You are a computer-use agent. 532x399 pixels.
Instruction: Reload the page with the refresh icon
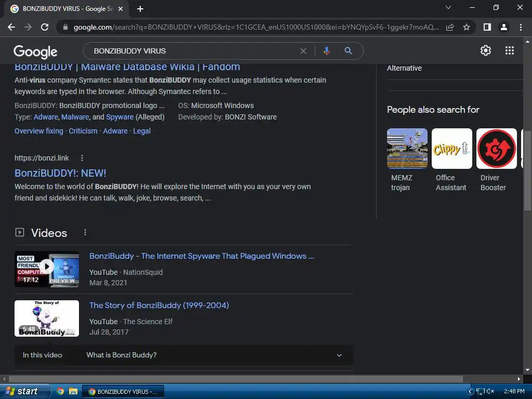[x=45, y=27]
